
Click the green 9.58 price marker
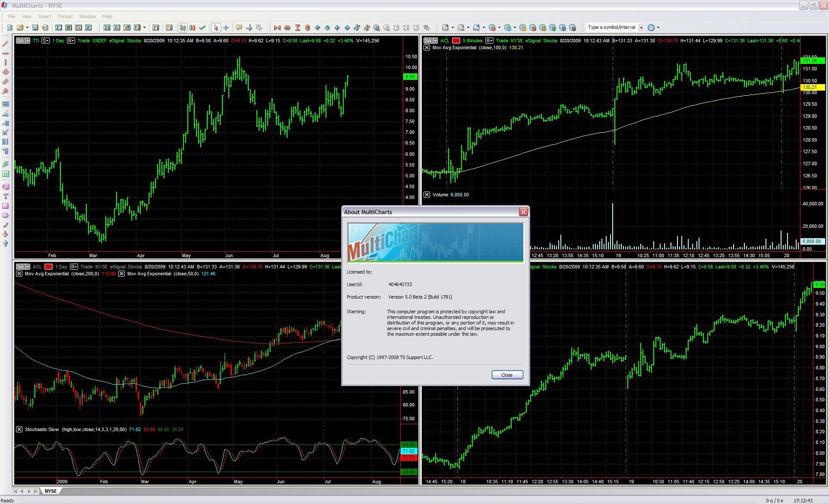pyautogui.click(x=410, y=77)
